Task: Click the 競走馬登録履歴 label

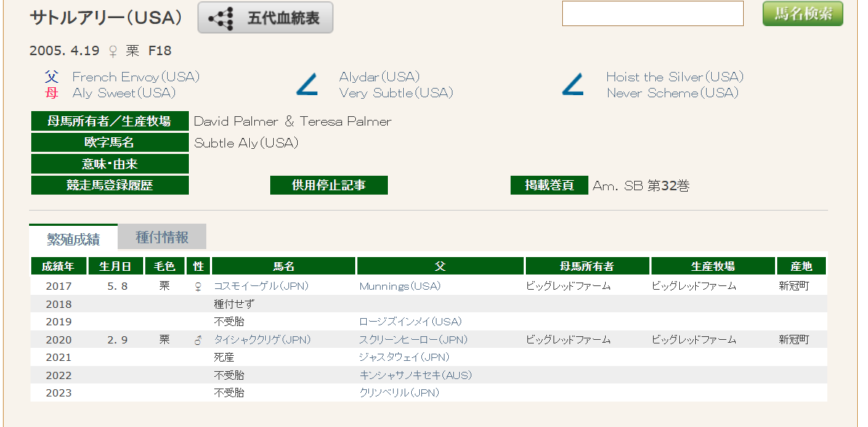Action: click(110, 185)
